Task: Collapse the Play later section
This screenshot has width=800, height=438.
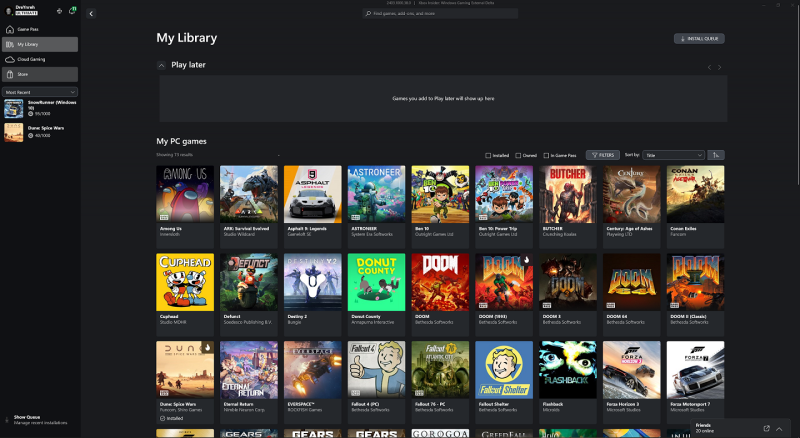Action: click(161, 65)
